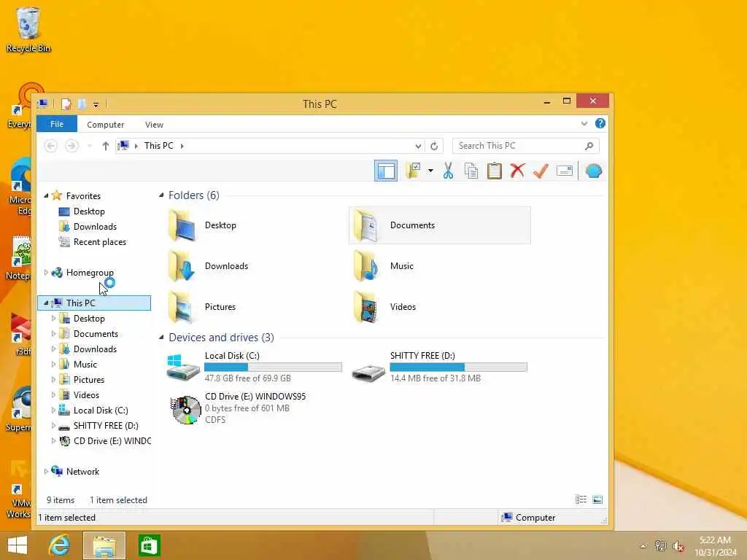Select the SHITTY FREE (D:) drive icon
Viewport: 747px width, 560px height.
click(x=368, y=373)
